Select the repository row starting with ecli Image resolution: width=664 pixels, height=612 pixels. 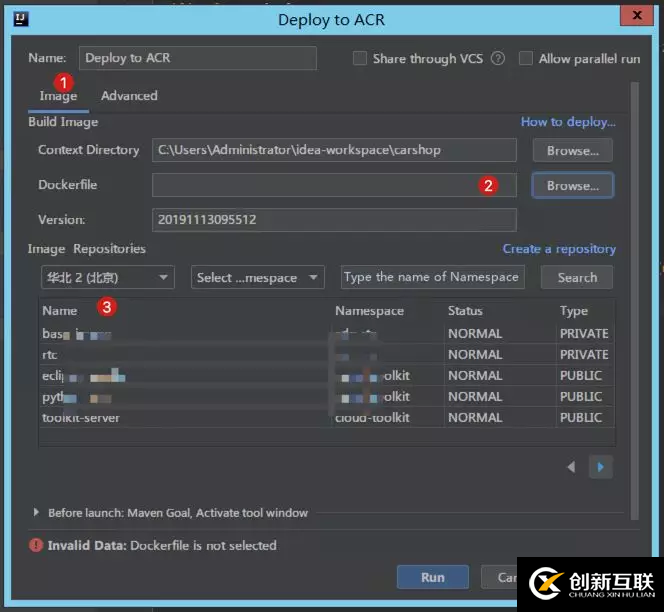(x=326, y=376)
